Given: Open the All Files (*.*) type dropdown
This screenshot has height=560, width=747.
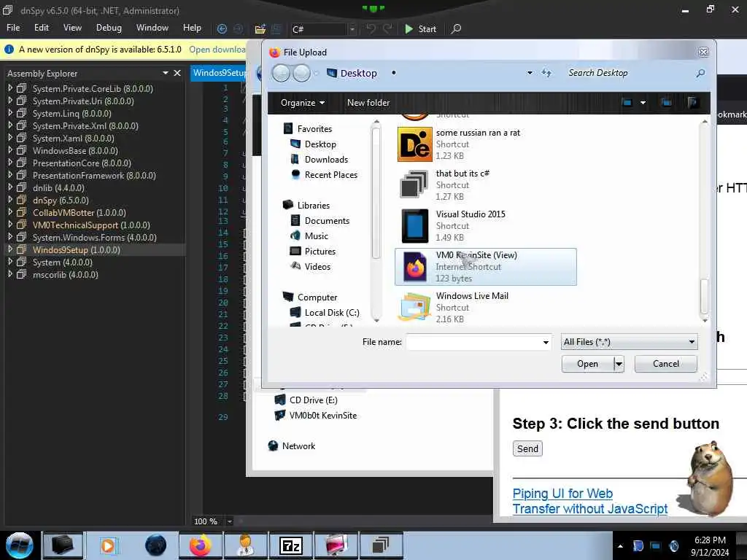Looking at the screenshot, I should 629,342.
